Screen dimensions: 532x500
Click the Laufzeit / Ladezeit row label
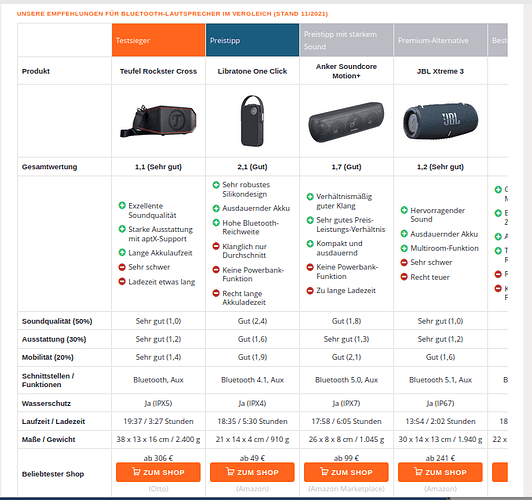click(53, 421)
